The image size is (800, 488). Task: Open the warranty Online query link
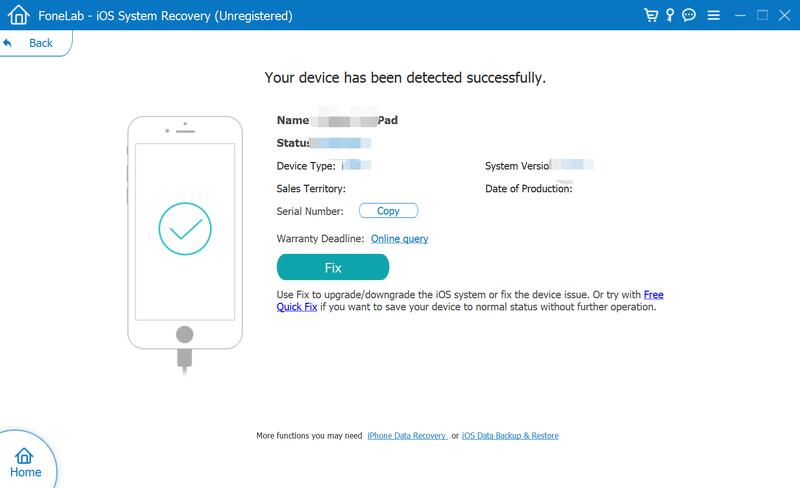[399, 239]
